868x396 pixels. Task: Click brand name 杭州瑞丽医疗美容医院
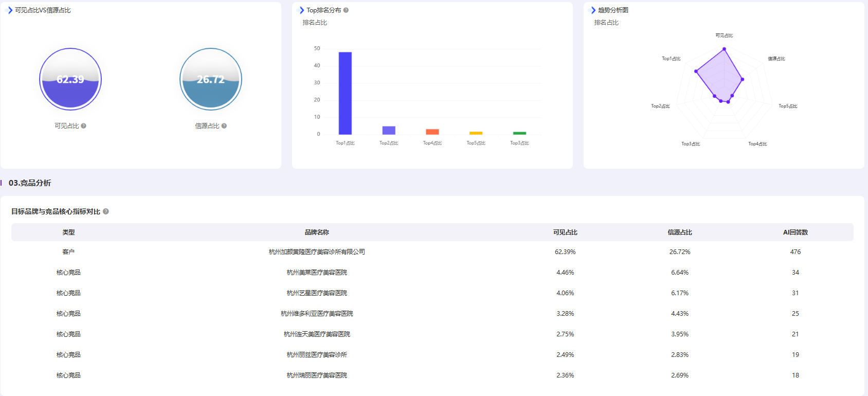click(x=317, y=375)
